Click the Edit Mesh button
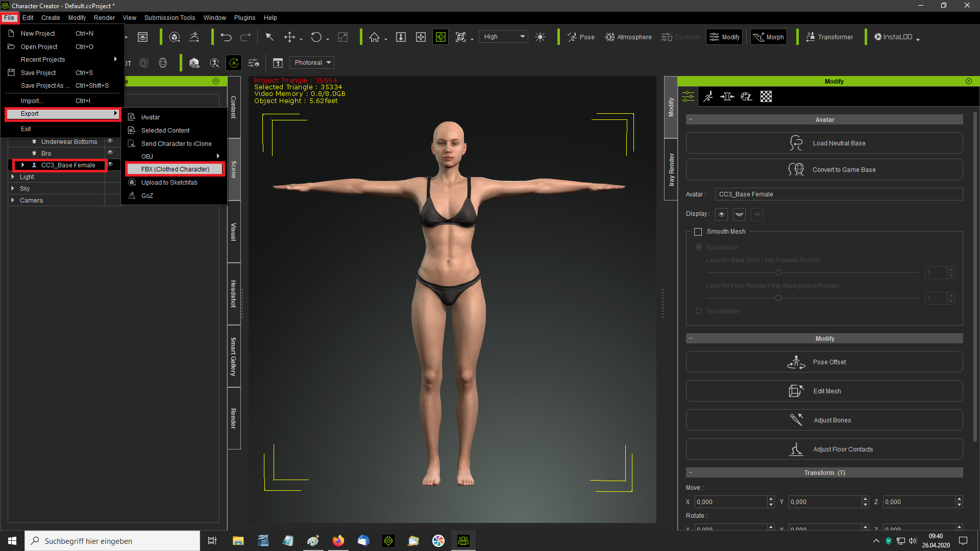The height and width of the screenshot is (551, 980). (824, 391)
